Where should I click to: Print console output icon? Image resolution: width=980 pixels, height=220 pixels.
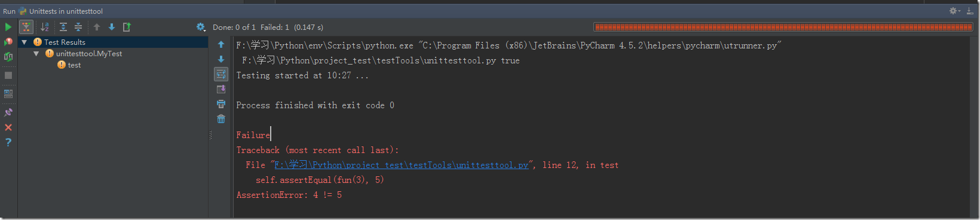(221, 104)
